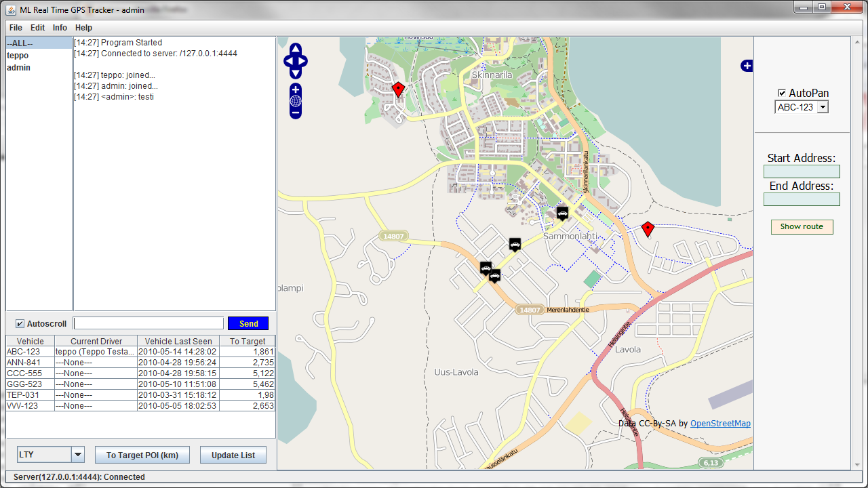Click the Vehicle Last Seen column header

[178, 341]
